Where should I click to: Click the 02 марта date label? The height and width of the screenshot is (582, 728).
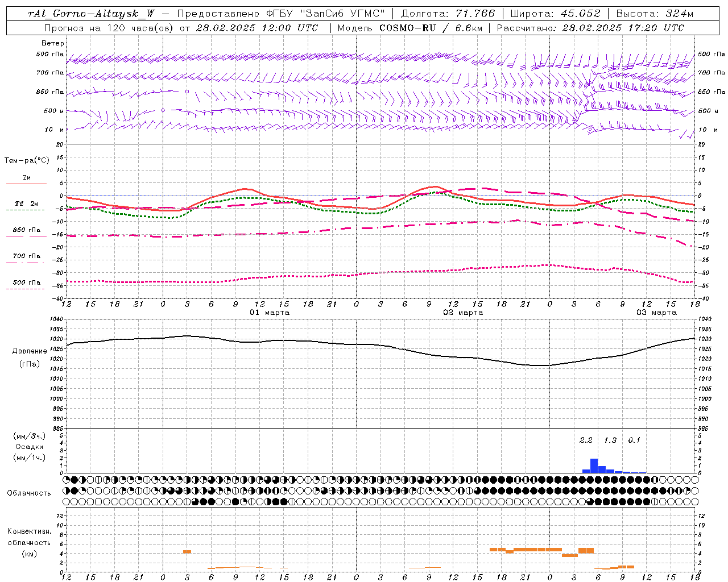[463, 313]
